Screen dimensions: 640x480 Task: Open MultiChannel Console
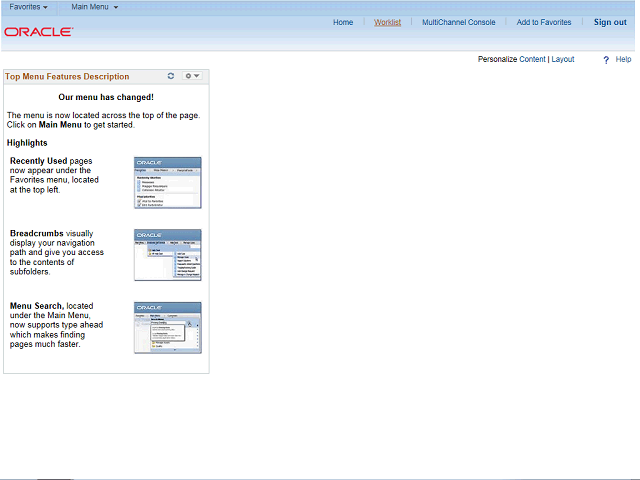click(x=458, y=22)
